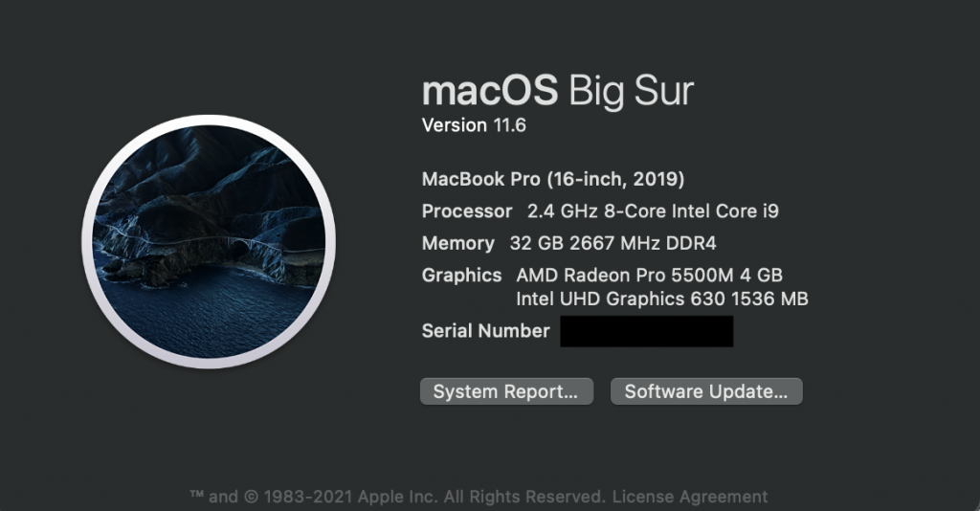Click the Graphics label
The image size is (980, 511).
[x=462, y=275]
